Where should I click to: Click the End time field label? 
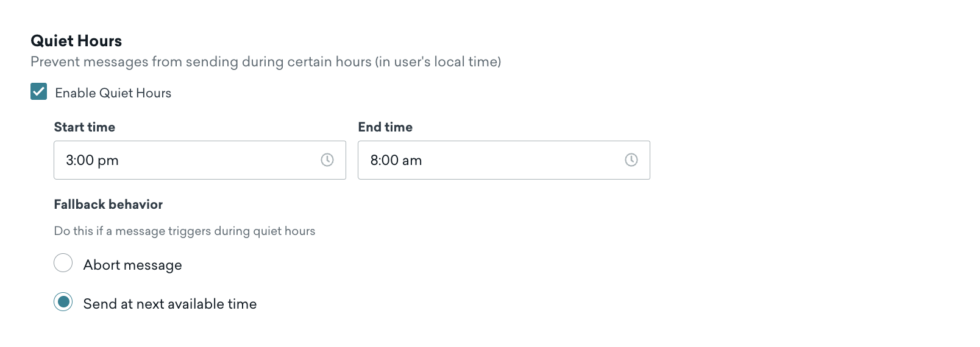(385, 127)
